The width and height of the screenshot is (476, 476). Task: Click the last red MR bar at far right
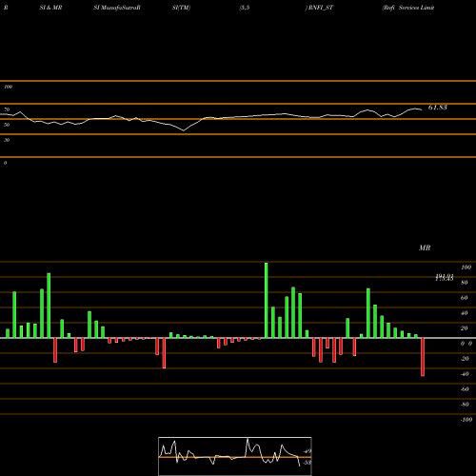pos(423,357)
